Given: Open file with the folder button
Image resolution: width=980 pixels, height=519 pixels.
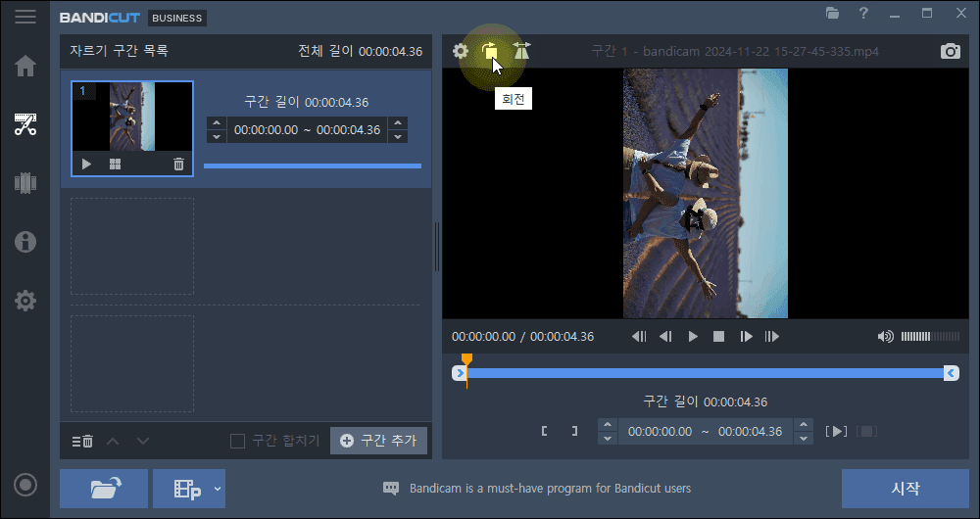Looking at the screenshot, I should (104, 489).
